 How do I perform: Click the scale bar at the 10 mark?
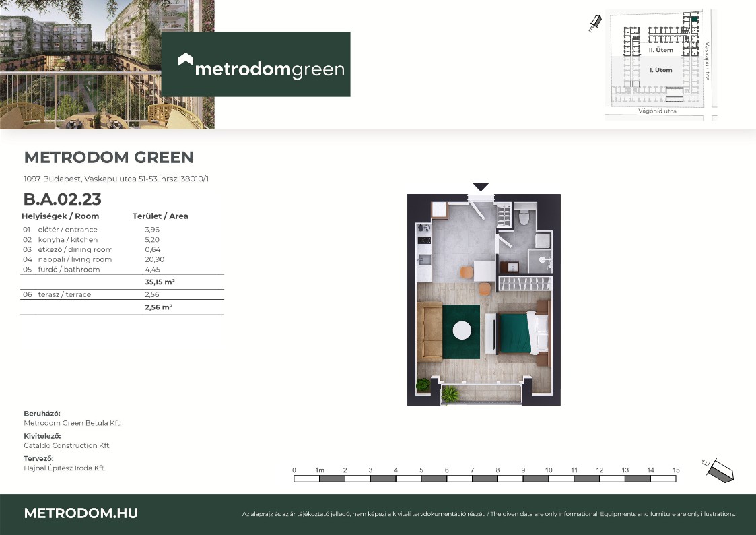549,478
